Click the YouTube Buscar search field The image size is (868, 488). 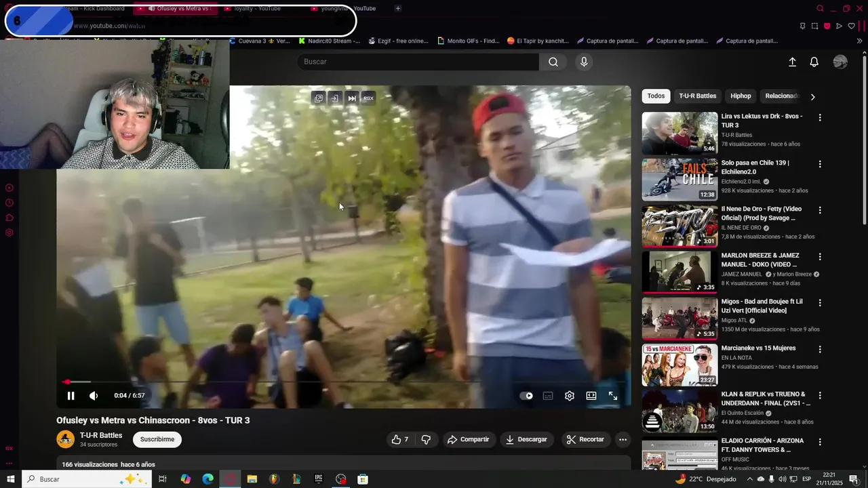[x=418, y=62]
